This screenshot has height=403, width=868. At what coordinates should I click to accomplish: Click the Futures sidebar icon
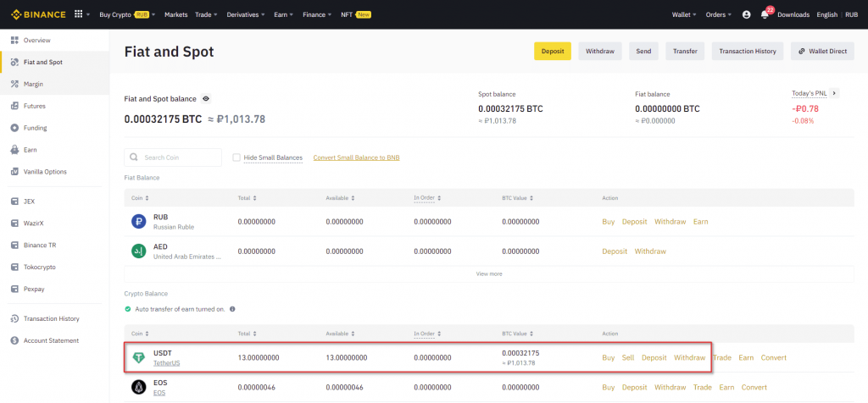coord(15,106)
